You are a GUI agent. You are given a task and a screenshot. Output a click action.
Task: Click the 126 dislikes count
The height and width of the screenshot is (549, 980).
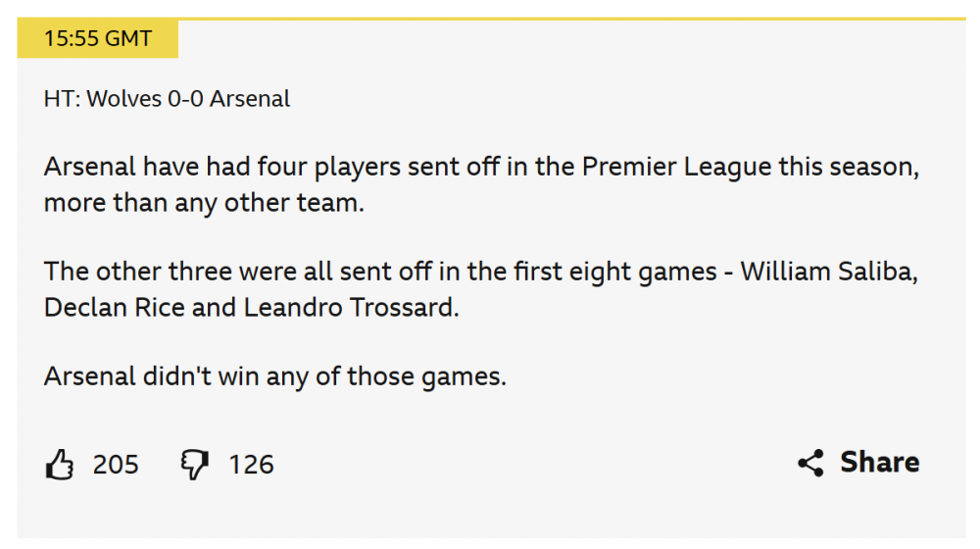[x=251, y=464]
